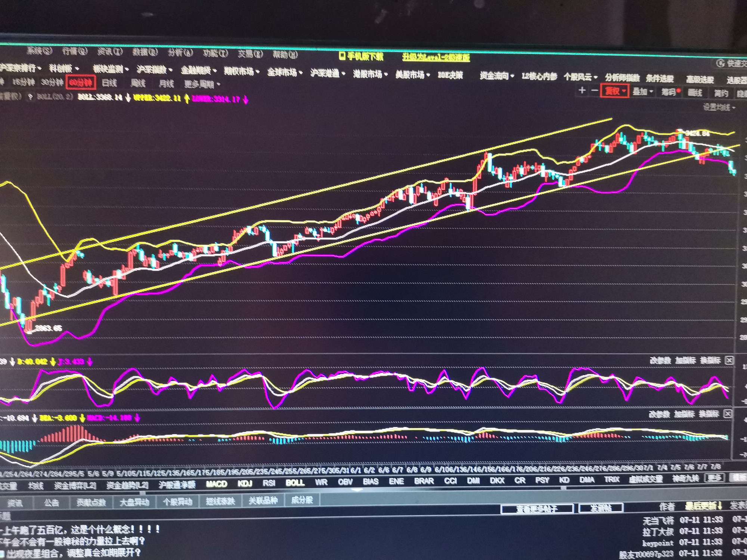747x560 pixels.
Task: Zoom in chart with plus icon
Action: [x=582, y=90]
